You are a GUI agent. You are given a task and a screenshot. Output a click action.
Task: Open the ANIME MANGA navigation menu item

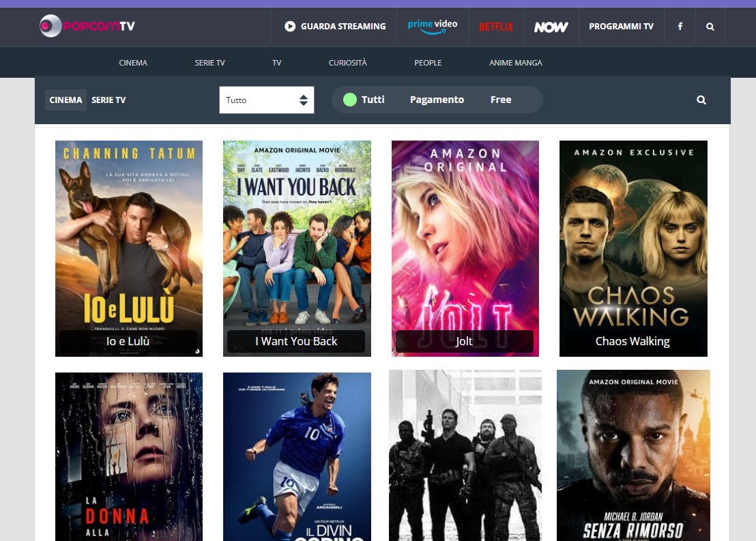[515, 63]
